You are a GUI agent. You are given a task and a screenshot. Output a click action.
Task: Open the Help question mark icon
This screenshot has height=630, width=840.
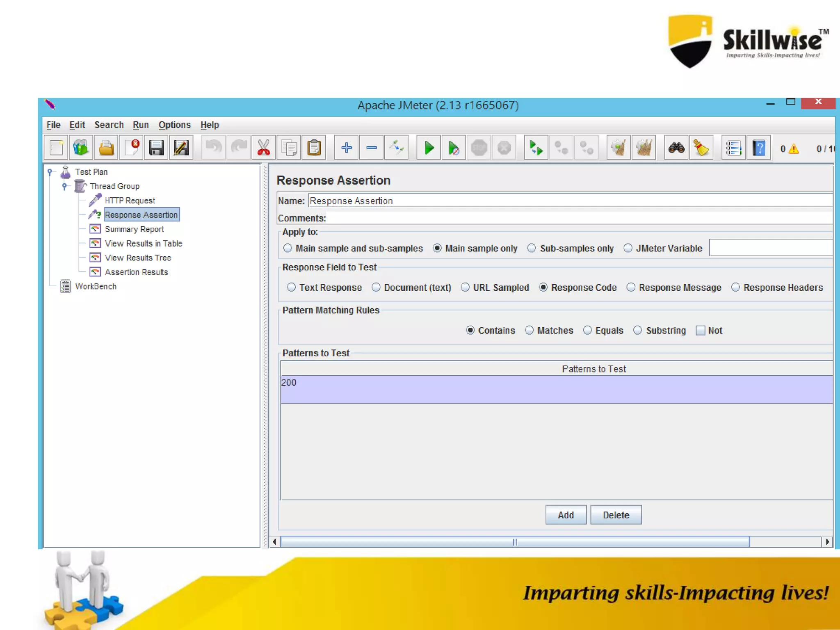point(758,148)
